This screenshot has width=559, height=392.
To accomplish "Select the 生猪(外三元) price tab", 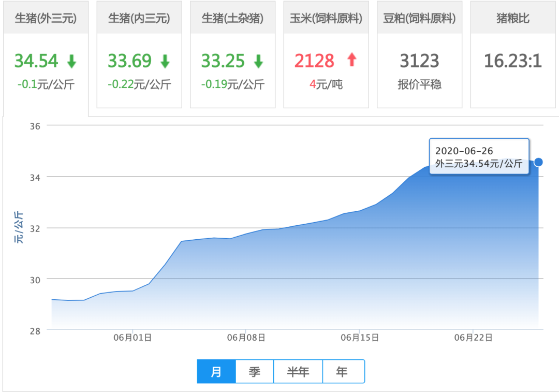I will pyautogui.click(x=46, y=19).
